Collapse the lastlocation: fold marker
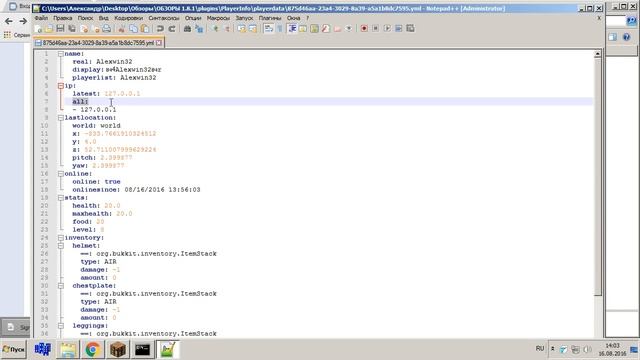Viewport: 640px width, 360px height. (x=60, y=118)
